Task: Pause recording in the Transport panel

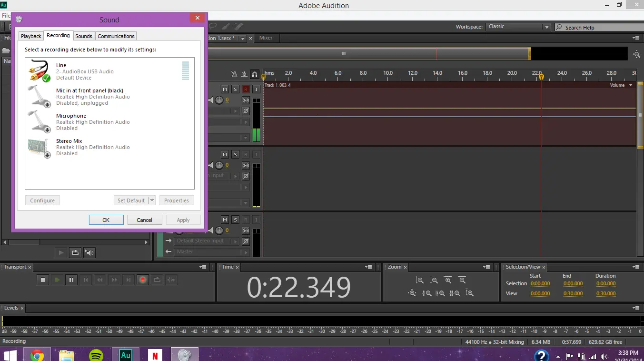Action: [x=71, y=280]
